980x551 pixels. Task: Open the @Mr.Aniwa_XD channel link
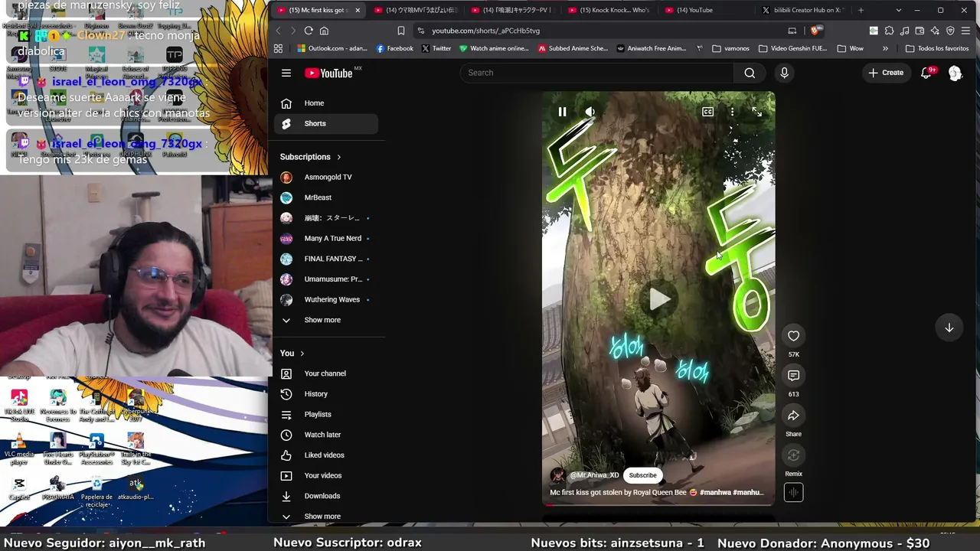click(594, 475)
